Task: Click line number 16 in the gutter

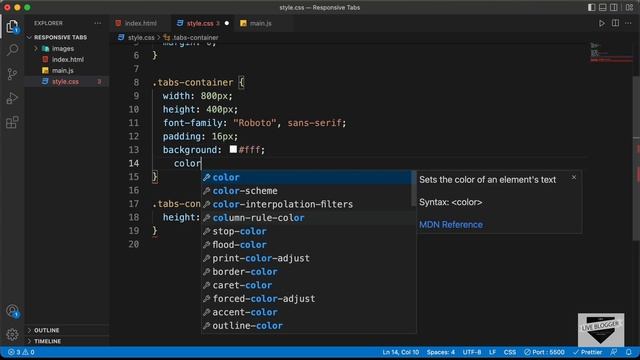Action: click(x=134, y=190)
